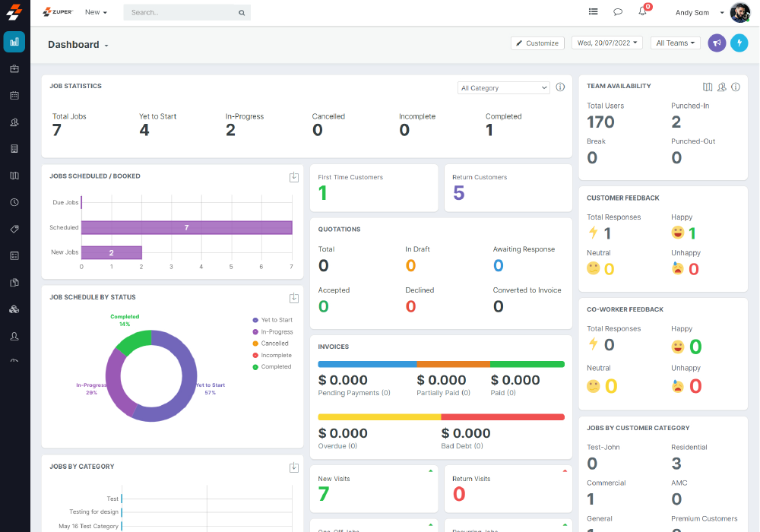
Task: Click the briefcase jobs icon in sidebar
Action: [14, 69]
